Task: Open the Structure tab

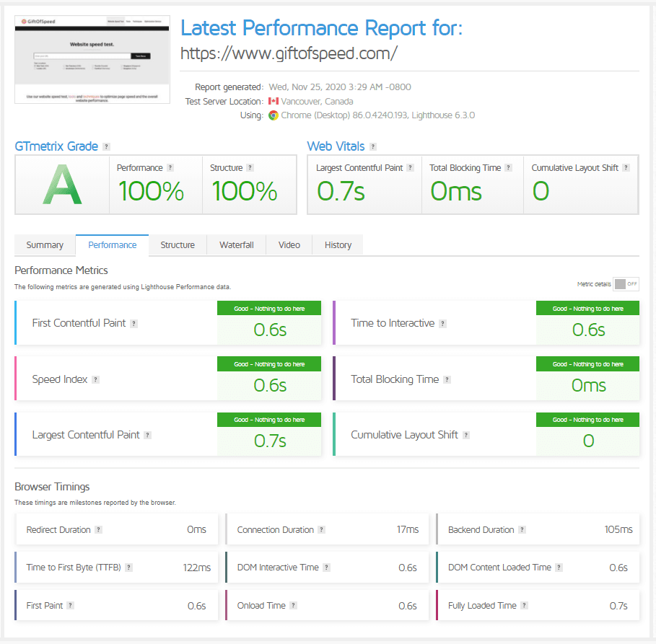Action: tap(177, 245)
